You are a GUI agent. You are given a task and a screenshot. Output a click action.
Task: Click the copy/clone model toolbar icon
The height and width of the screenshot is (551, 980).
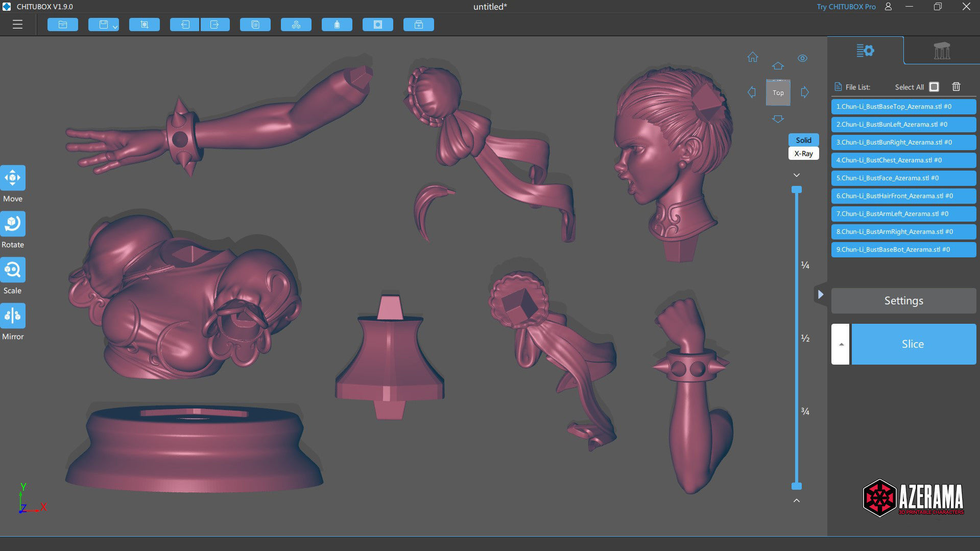255,25
